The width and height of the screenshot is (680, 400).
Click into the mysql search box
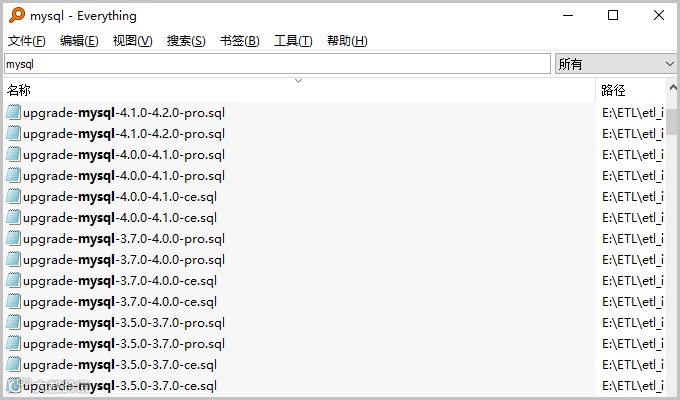pyautogui.click(x=278, y=64)
